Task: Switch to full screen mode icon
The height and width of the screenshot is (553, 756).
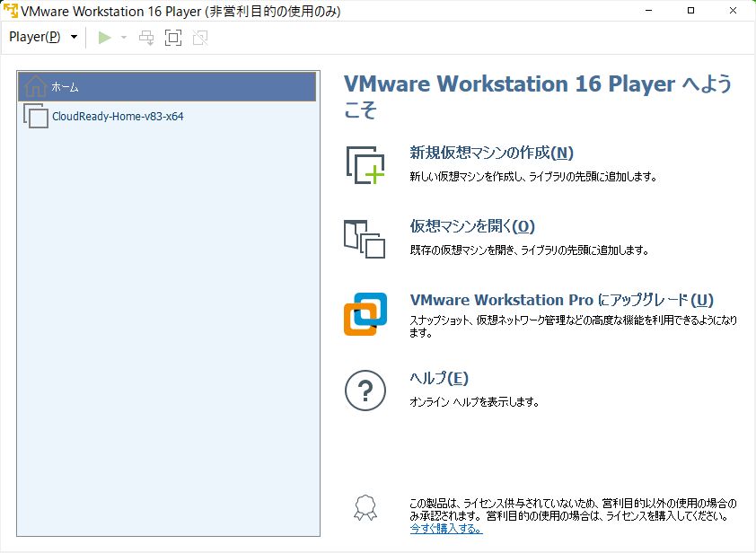Action: coord(173,38)
